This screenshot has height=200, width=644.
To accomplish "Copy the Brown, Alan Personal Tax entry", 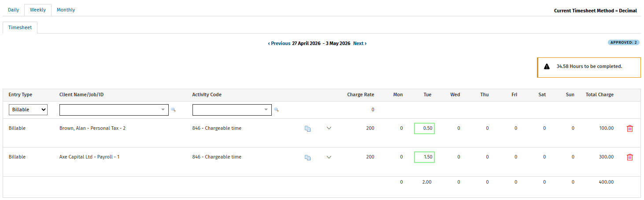I will pos(307,128).
